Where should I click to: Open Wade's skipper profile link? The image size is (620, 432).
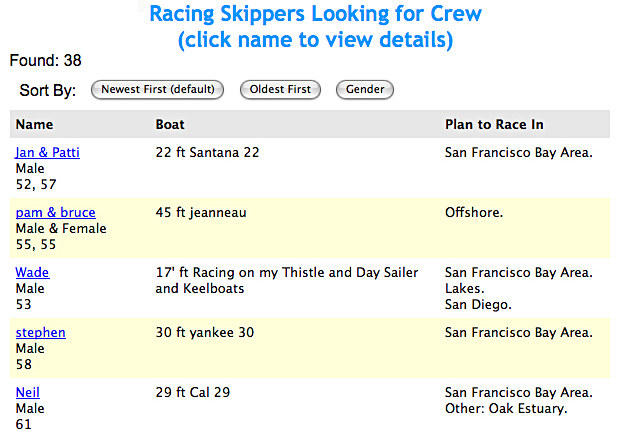pos(32,273)
